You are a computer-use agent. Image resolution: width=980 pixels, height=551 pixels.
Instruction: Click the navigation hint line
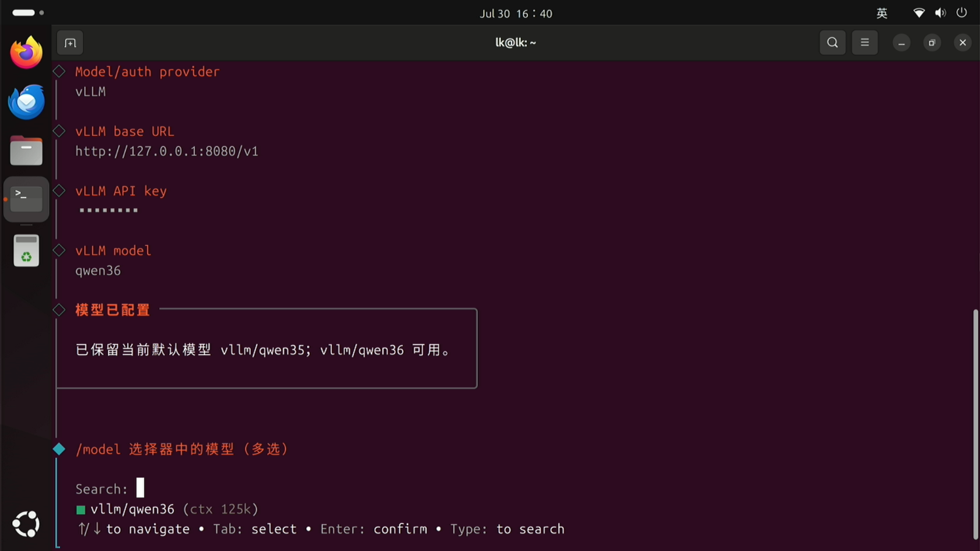(x=321, y=529)
